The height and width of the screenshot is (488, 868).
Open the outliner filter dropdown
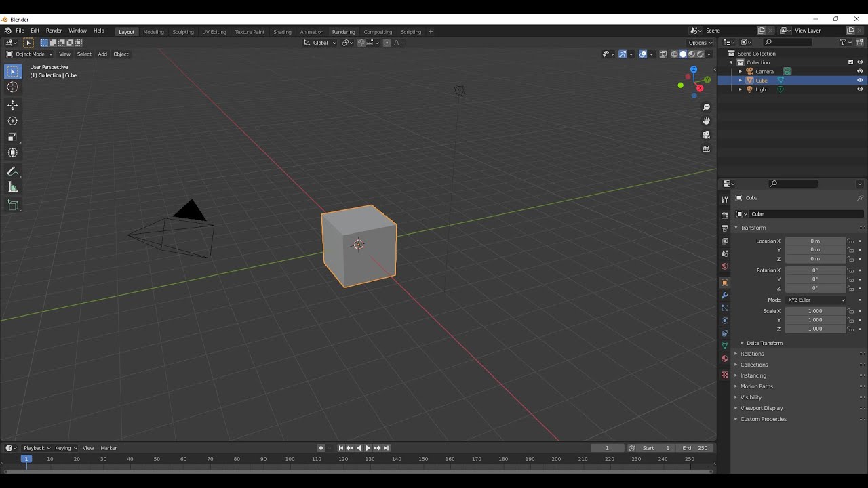[x=845, y=42]
